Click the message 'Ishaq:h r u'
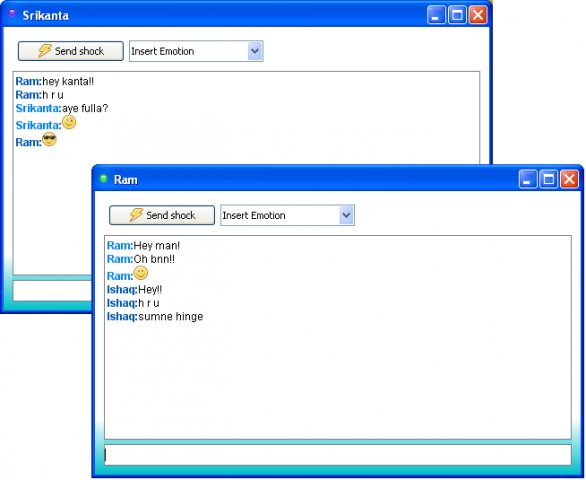Image resolution: width=586 pixels, height=480 pixels. tap(133, 303)
